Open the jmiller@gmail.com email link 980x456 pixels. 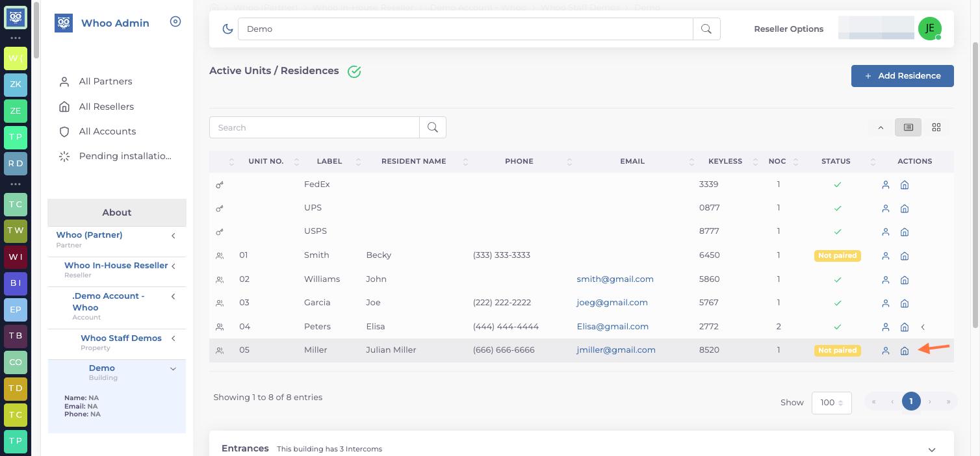(x=616, y=350)
